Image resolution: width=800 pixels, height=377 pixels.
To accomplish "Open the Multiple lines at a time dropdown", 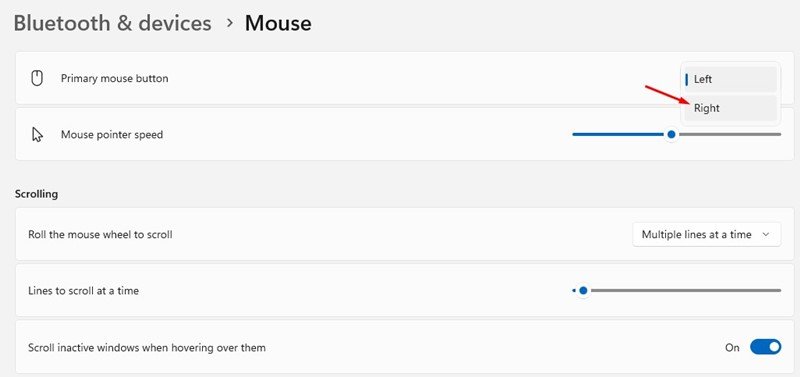I will click(x=706, y=235).
